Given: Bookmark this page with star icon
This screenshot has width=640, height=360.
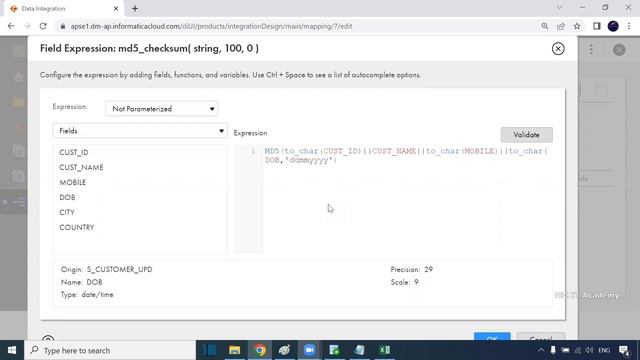Looking at the screenshot, I should [x=577, y=26].
